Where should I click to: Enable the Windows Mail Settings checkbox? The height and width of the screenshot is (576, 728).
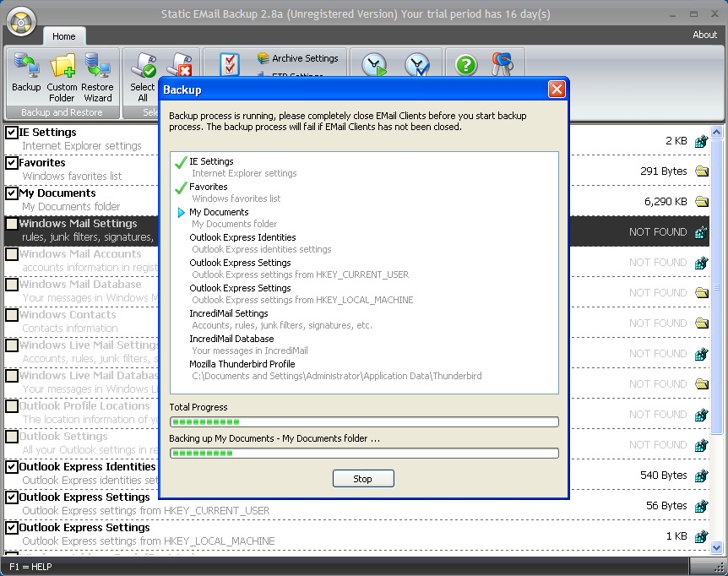click(x=12, y=224)
